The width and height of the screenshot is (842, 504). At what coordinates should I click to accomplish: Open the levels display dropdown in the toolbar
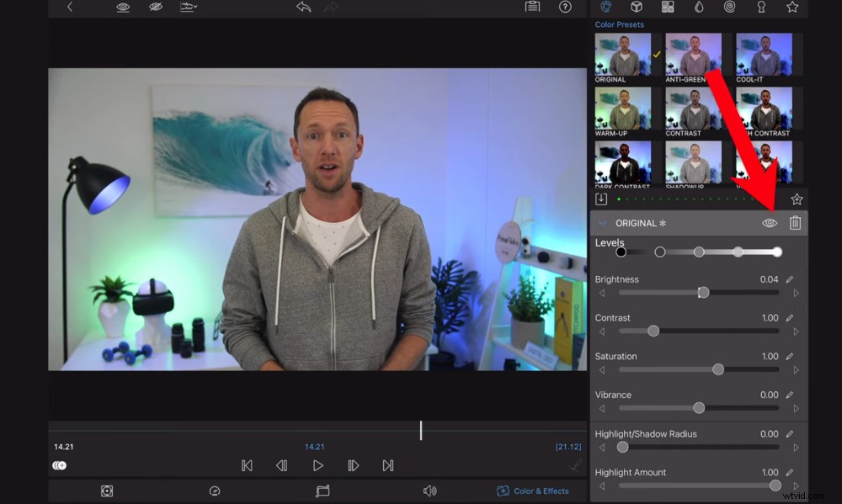[189, 7]
